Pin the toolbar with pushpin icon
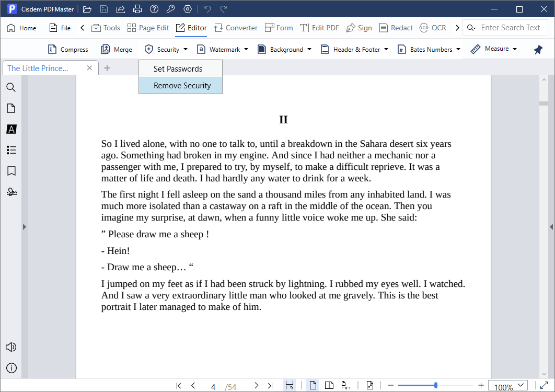 (x=538, y=50)
